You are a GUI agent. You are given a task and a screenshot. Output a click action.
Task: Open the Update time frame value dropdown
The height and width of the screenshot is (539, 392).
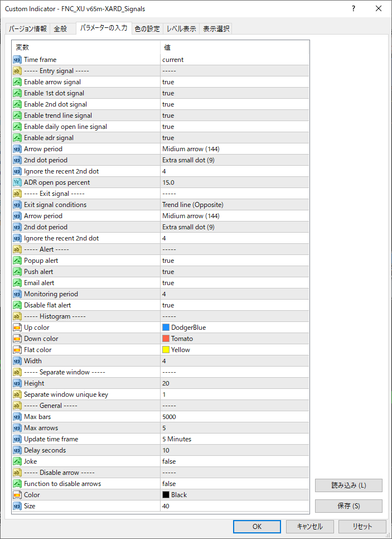(234, 439)
